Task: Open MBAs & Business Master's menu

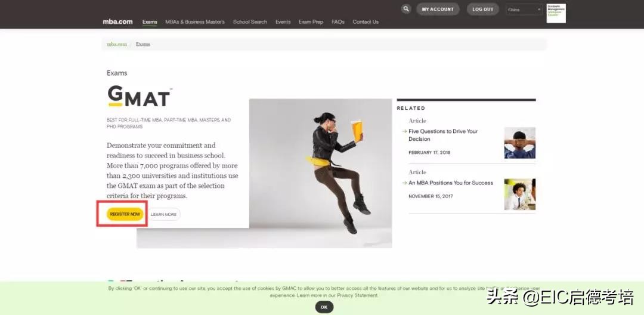Action: (x=195, y=21)
